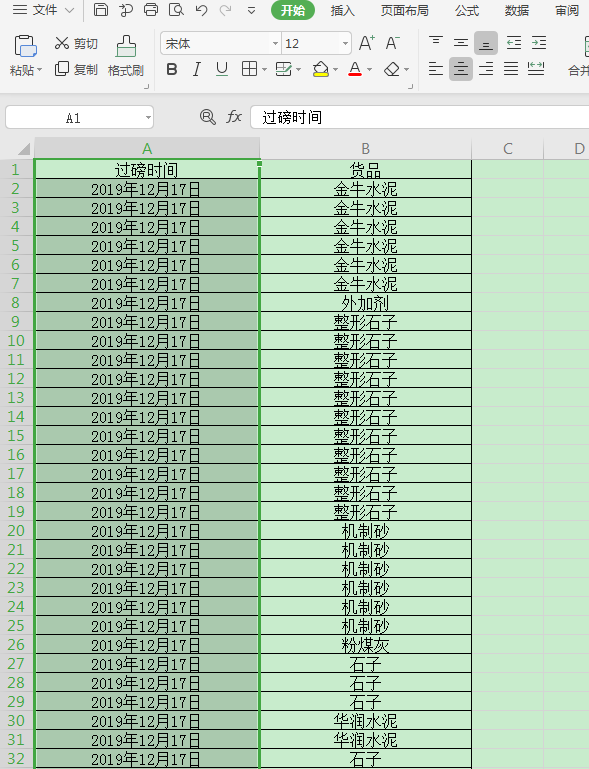This screenshot has height=769, width=589.
Task: Click the Print icon
Action: [x=151, y=9]
